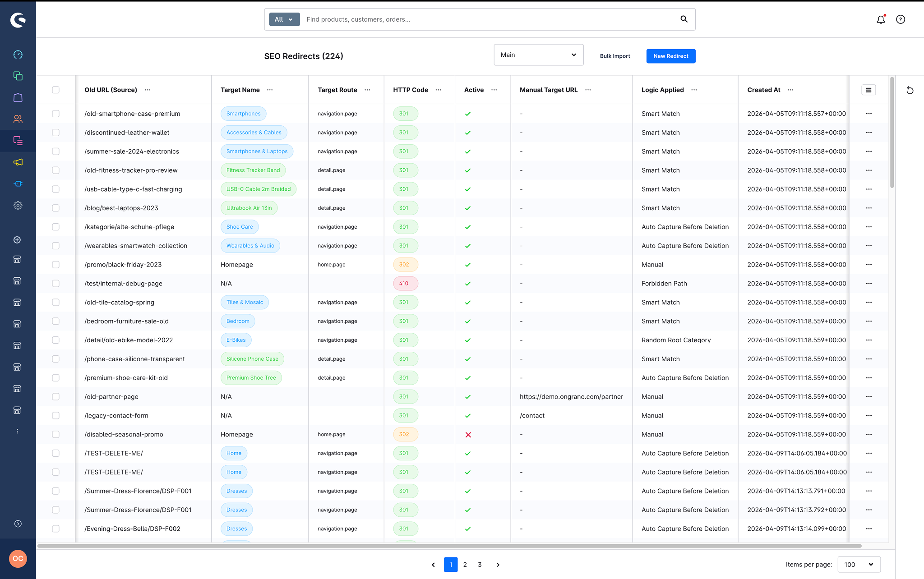
Task: Check the /detail/old-ebike-model-2022 row checkbox
Action: click(x=55, y=340)
